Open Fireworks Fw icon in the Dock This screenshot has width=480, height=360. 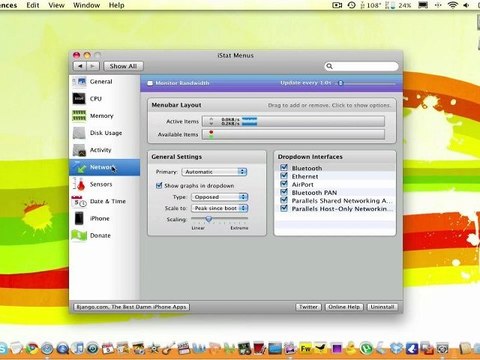[305, 349]
